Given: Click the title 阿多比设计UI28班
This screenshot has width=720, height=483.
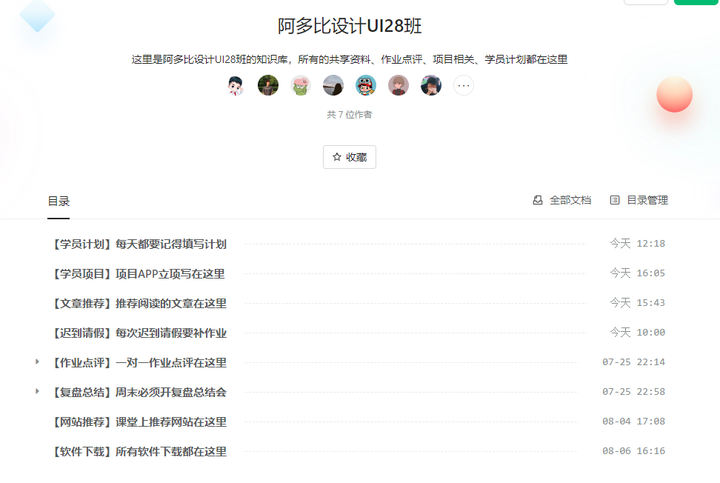Looking at the screenshot, I should coord(349,26).
